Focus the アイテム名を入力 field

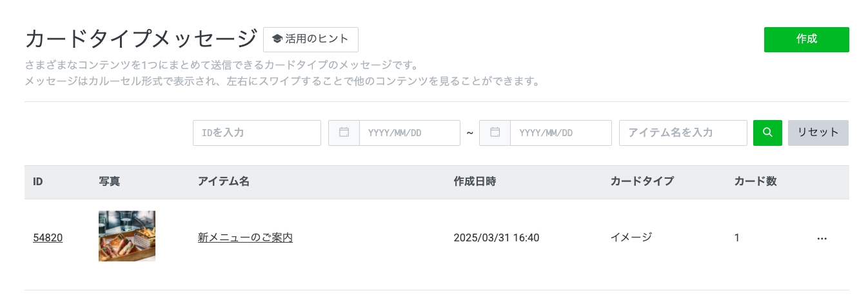pyautogui.click(x=683, y=132)
